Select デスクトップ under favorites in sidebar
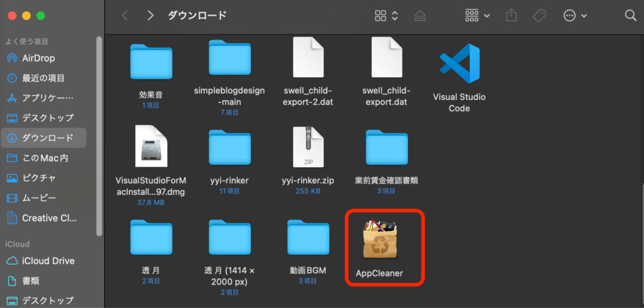 (48, 118)
